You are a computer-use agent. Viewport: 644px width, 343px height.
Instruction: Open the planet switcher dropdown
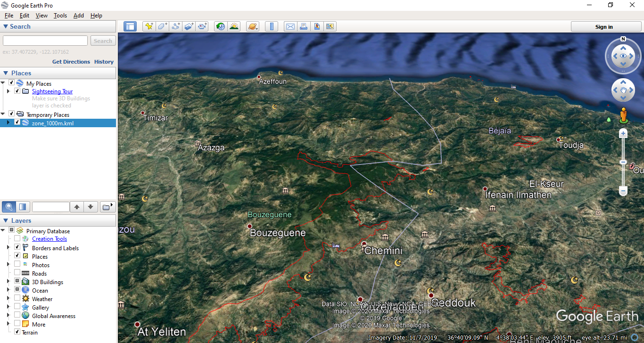pyautogui.click(x=253, y=26)
